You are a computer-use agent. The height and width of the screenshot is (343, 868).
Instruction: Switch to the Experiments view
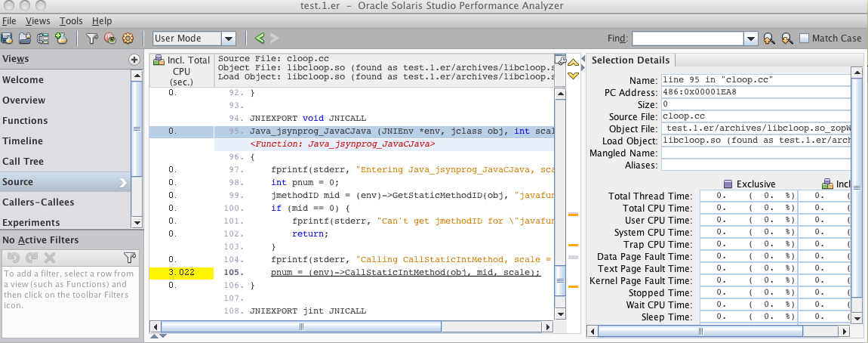pyautogui.click(x=66, y=222)
